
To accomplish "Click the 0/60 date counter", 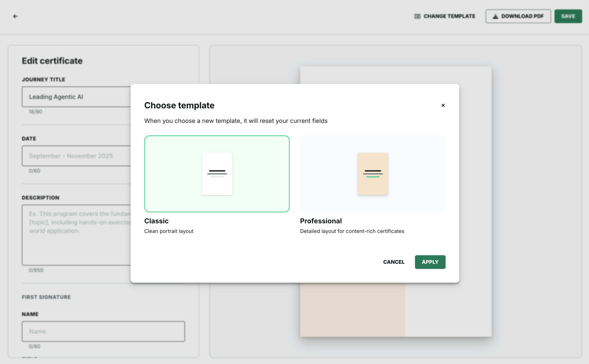I will pyautogui.click(x=35, y=171).
